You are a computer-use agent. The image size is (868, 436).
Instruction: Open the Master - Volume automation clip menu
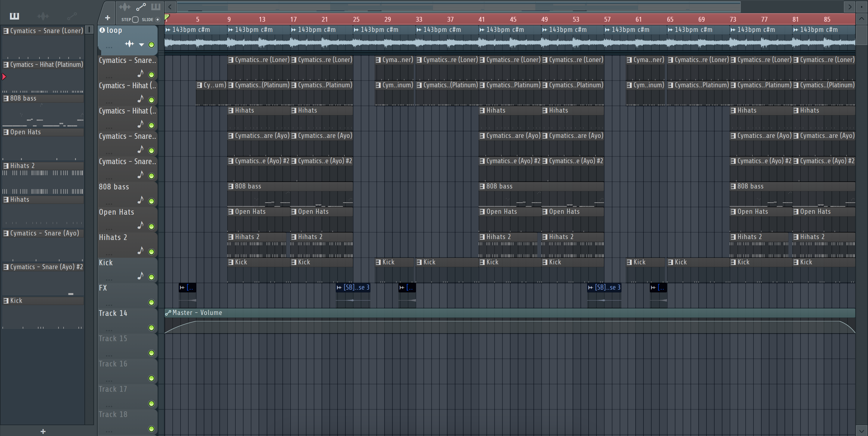[168, 313]
